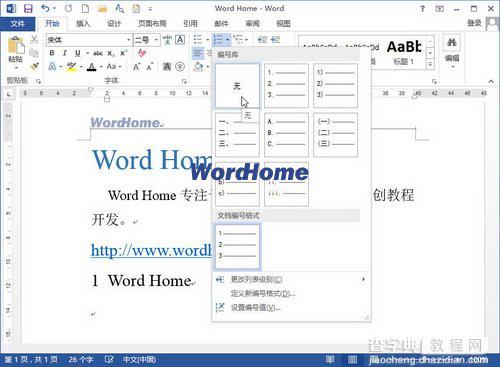Toggle Italic formatting
This screenshot has height=367, width=500.
point(65,53)
